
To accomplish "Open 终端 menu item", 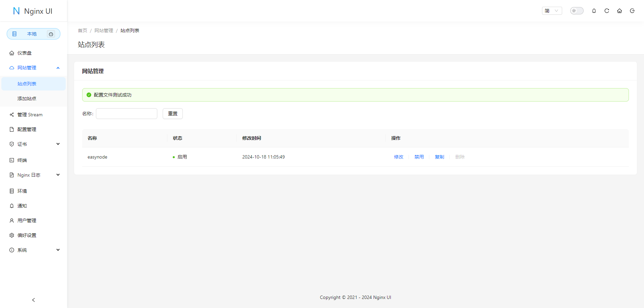I will (x=34, y=160).
